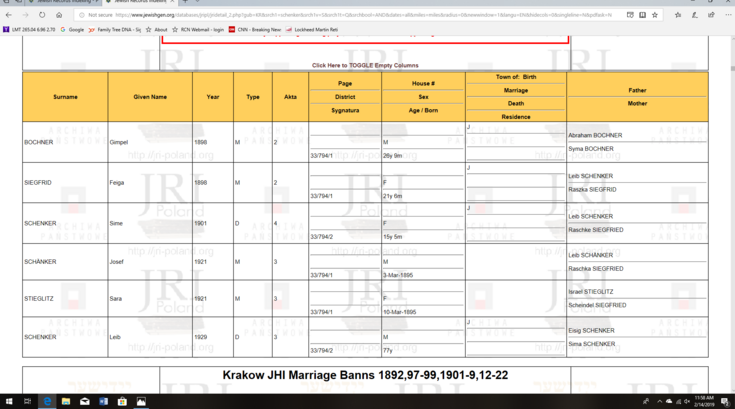Close the active Jewish Records Indexing tab
Screen dimensions: 735x409
[x=172, y=2]
